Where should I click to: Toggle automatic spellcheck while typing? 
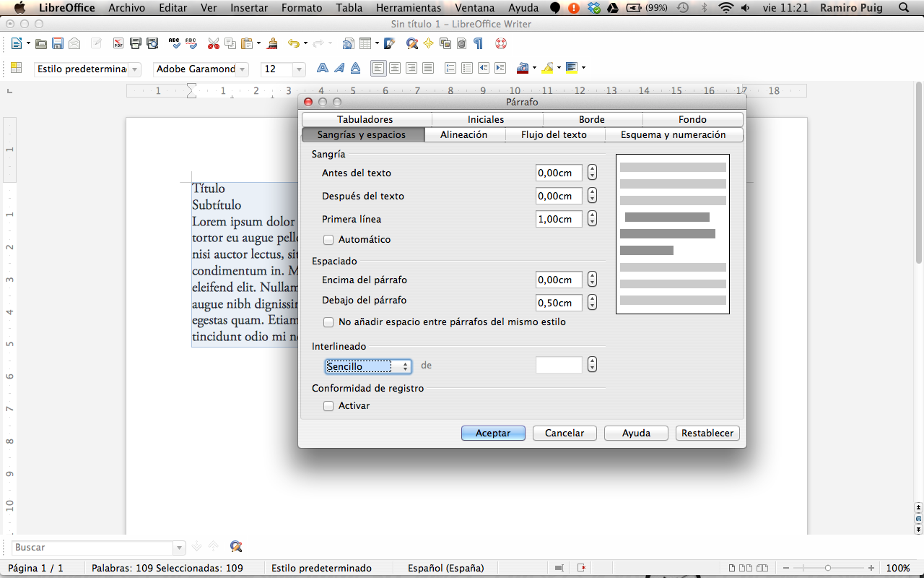pyautogui.click(x=190, y=43)
